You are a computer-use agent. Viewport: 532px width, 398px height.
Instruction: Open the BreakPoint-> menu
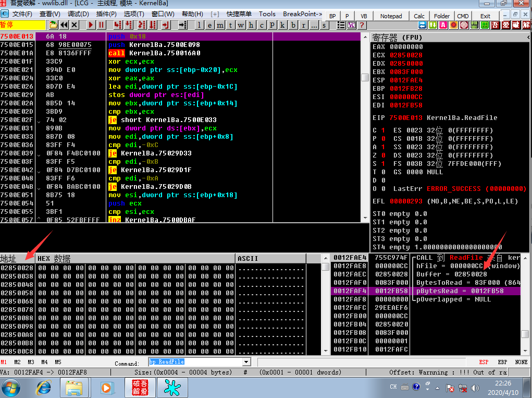tap(302, 14)
